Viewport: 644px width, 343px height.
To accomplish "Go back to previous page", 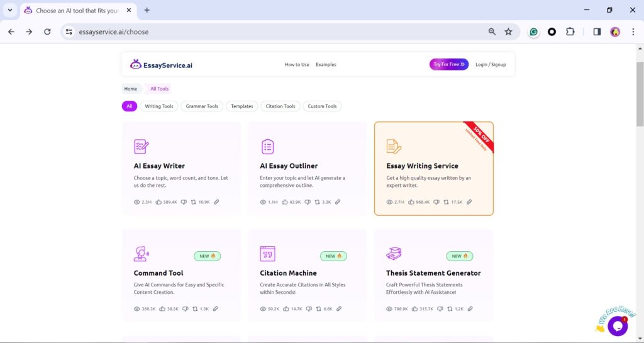I will (x=11, y=31).
